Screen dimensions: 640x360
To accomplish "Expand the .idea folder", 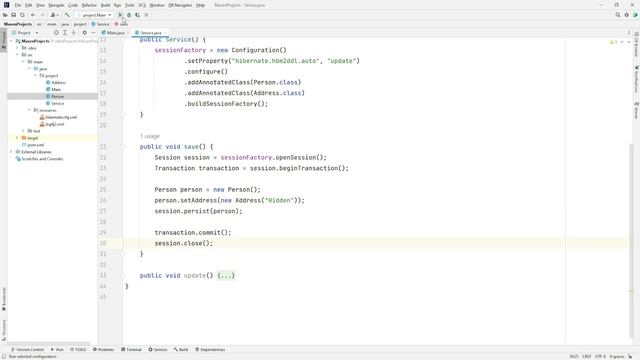I will [17, 48].
